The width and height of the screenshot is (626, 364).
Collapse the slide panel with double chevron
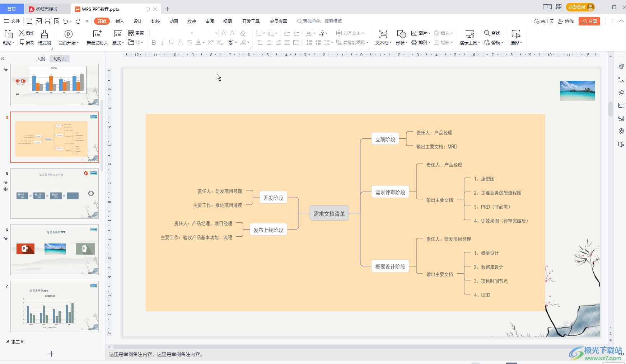3,58
